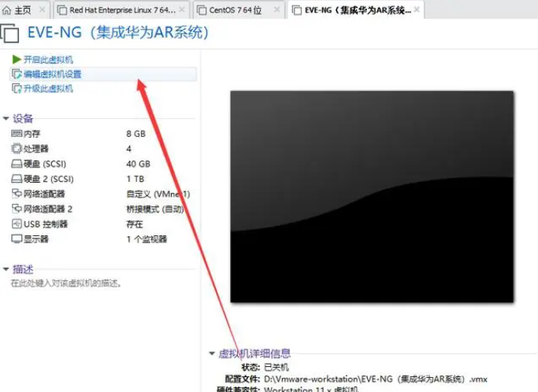The image size is (538, 392).
Task: Click 升级此虚拟机 link
Action: pyautogui.click(x=48, y=88)
